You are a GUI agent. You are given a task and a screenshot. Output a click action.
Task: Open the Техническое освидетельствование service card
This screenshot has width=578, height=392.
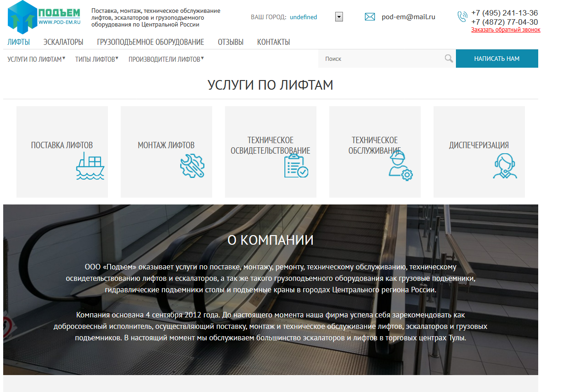coord(271,152)
